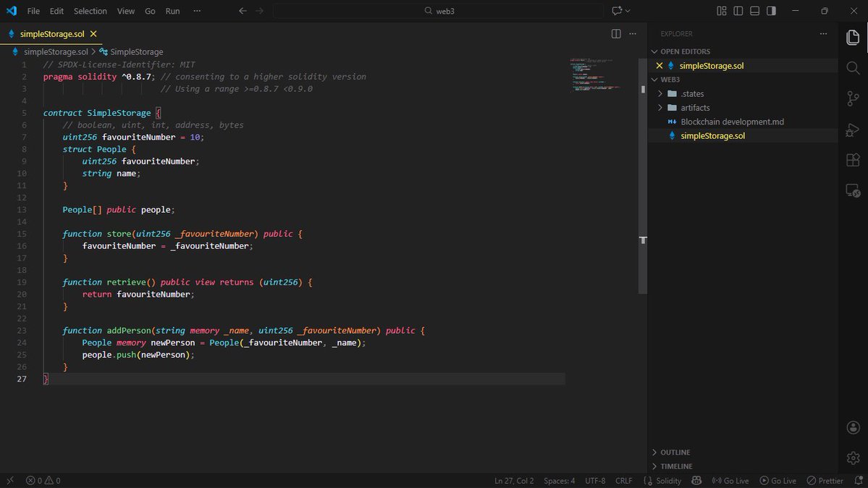Screen dimensions: 868x488
Task: Click the code minimap preview
Action: [595, 75]
